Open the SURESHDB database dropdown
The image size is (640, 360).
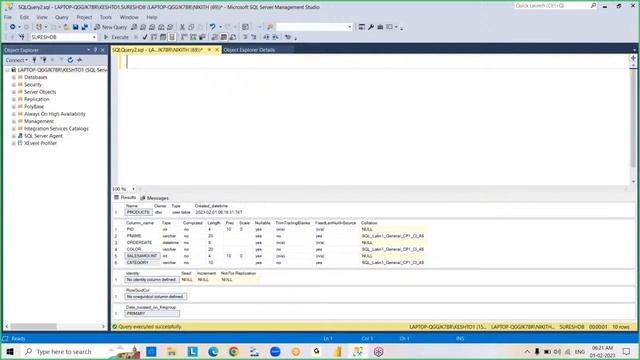(x=94, y=37)
